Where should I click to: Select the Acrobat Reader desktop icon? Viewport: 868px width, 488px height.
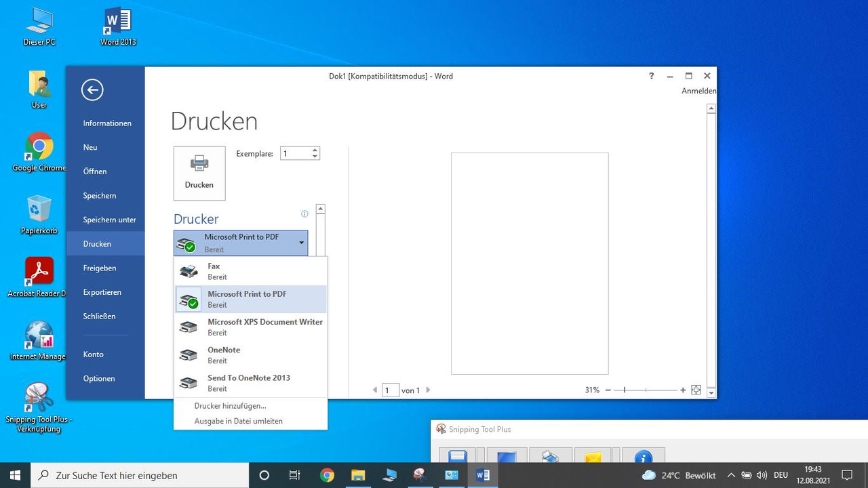coord(39,278)
